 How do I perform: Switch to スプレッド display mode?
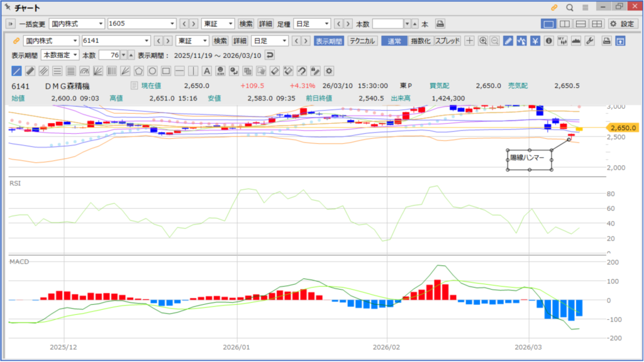447,41
